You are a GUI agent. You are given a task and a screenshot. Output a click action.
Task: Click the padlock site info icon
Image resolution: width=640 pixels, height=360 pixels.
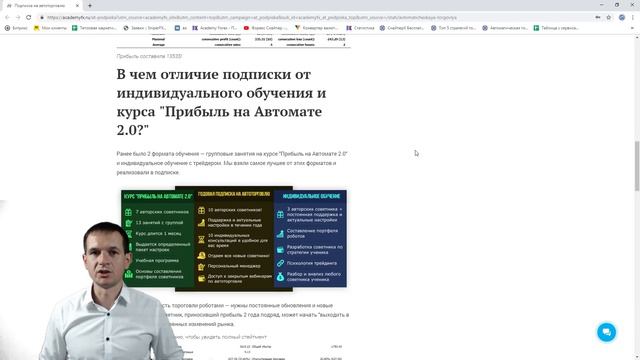click(42, 18)
